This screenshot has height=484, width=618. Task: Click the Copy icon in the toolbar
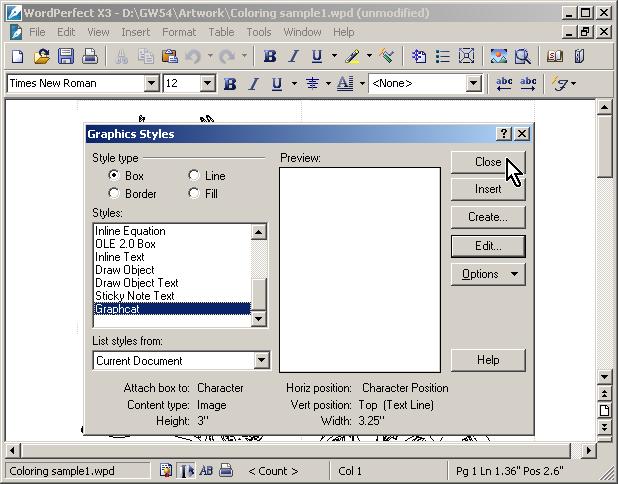145,56
